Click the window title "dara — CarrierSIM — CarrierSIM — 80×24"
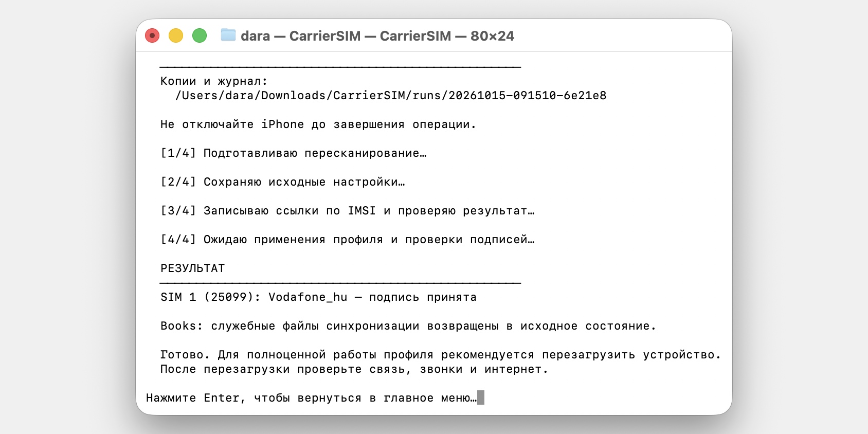This screenshot has height=434, width=868. point(377,36)
